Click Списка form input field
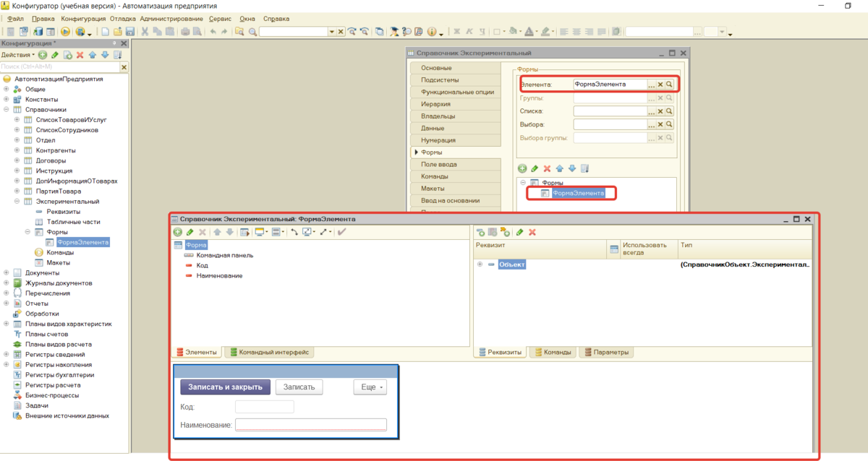Image resolution: width=868 pixels, height=461 pixels. (x=610, y=111)
